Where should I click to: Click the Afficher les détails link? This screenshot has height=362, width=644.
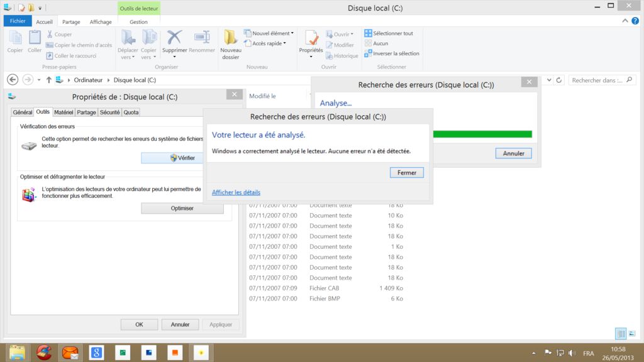[236, 192]
